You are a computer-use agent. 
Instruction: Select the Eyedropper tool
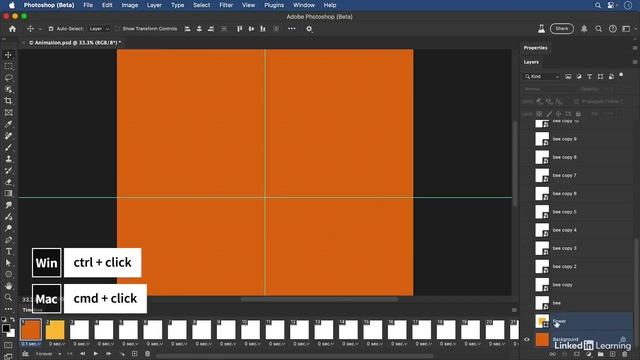point(9,124)
